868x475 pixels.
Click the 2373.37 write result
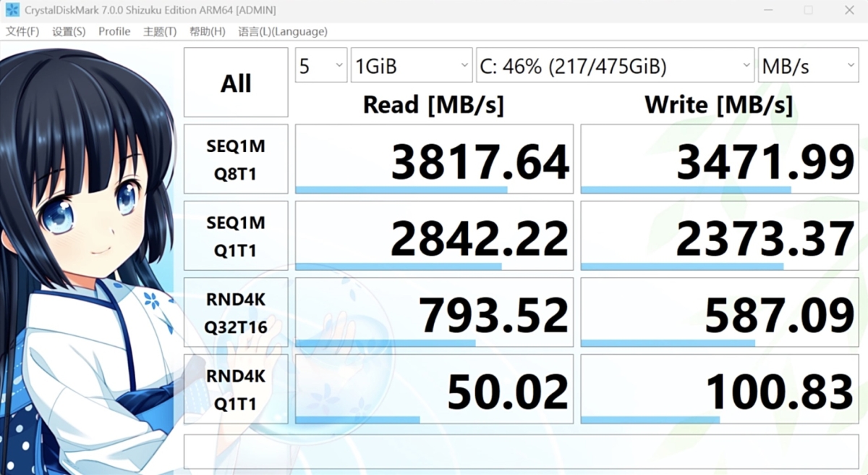(x=720, y=236)
